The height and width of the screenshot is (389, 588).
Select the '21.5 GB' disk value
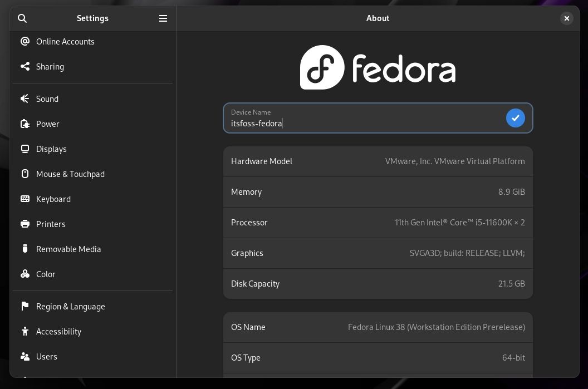click(512, 284)
